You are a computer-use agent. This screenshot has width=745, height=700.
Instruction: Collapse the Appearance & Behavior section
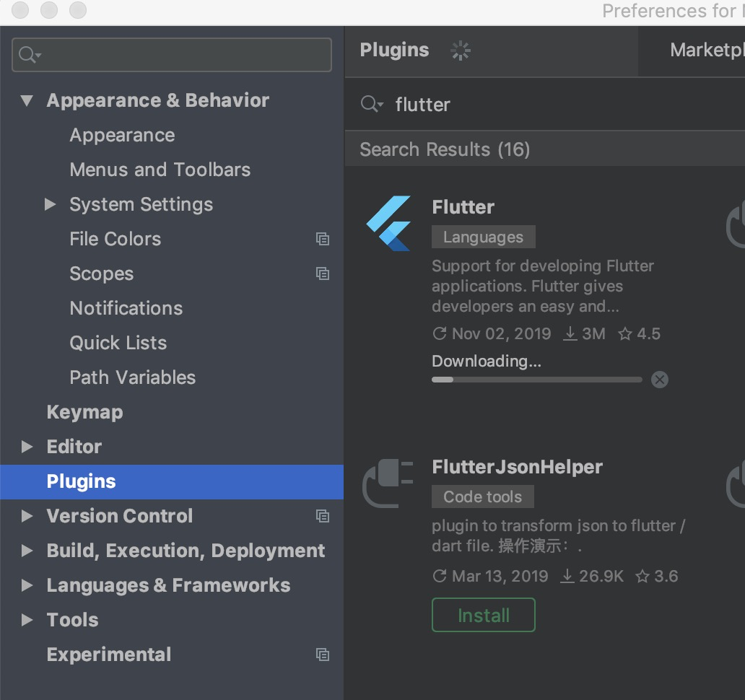tap(27, 100)
